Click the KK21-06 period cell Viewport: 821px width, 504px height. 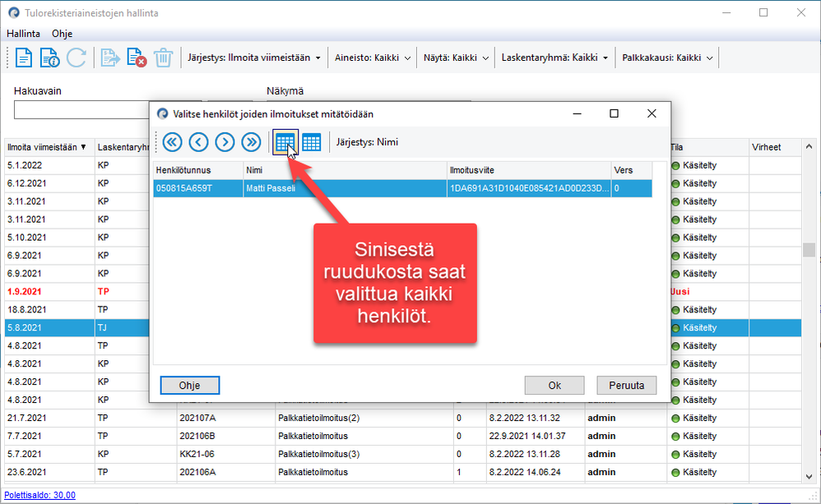pos(225,454)
